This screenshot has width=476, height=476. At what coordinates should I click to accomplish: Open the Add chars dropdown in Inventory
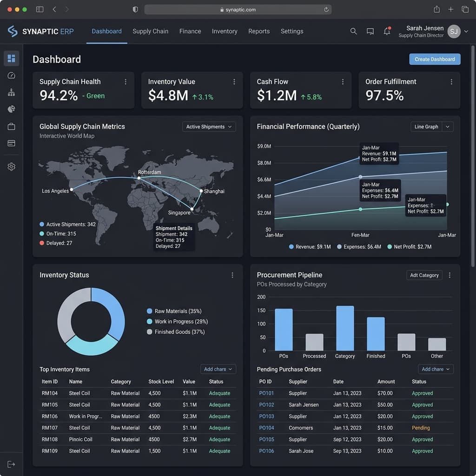pyautogui.click(x=218, y=369)
